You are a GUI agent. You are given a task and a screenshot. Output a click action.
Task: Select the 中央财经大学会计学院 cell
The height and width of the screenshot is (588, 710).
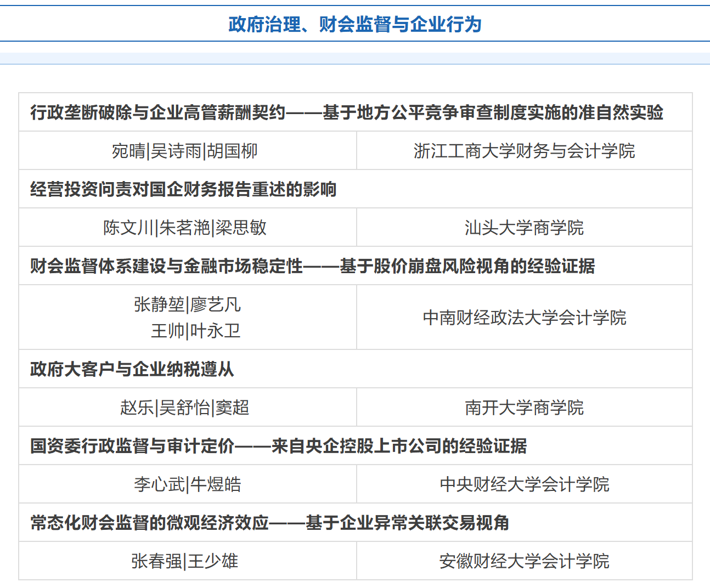524,484
